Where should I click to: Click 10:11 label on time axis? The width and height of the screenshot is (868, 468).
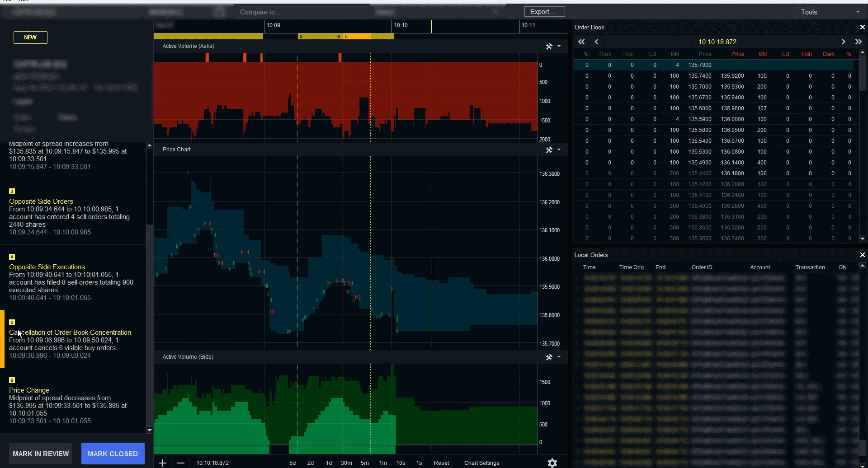pos(528,25)
